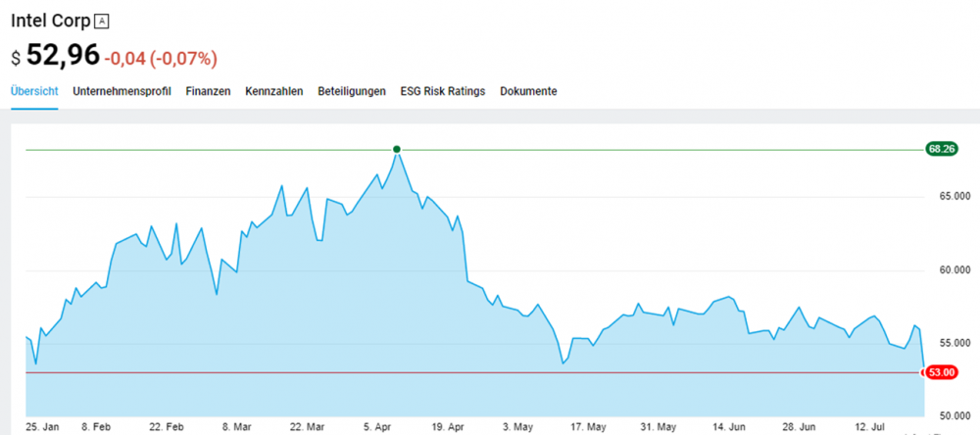
Task: Click the price change -0,04 (-0,07%)
Action: pyautogui.click(x=161, y=59)
